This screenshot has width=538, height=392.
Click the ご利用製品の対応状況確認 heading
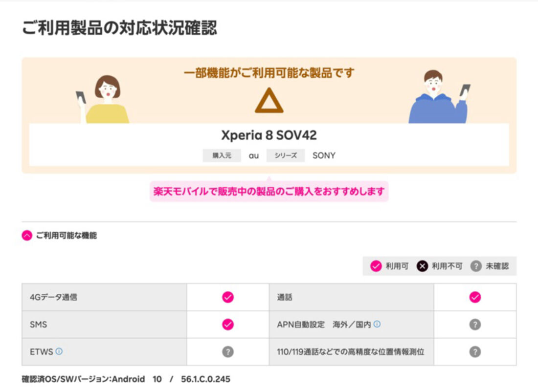coord(119,28)
